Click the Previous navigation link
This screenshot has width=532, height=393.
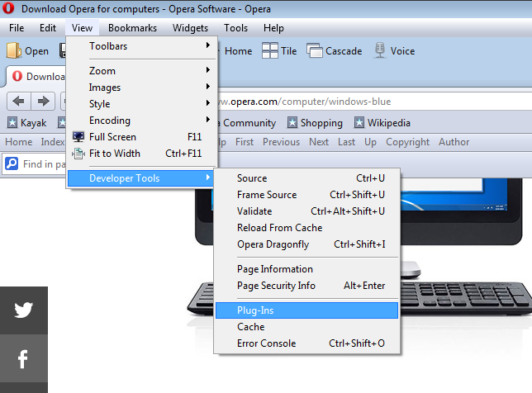(x=281, y=142)
